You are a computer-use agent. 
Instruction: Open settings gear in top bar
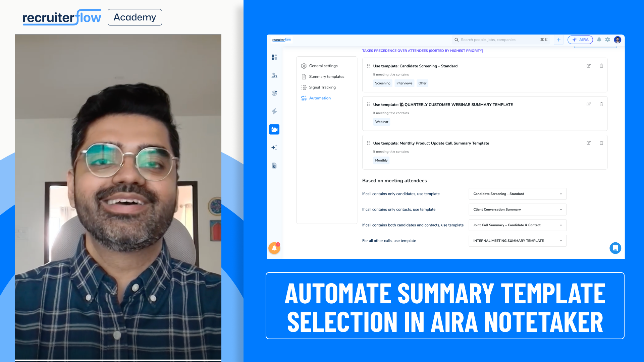pyautogui.click(x=607, y=40)
